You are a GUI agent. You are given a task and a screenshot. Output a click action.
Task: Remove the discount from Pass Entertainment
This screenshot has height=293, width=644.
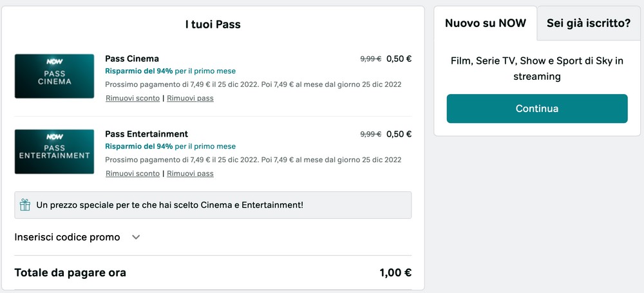(133, 174)
